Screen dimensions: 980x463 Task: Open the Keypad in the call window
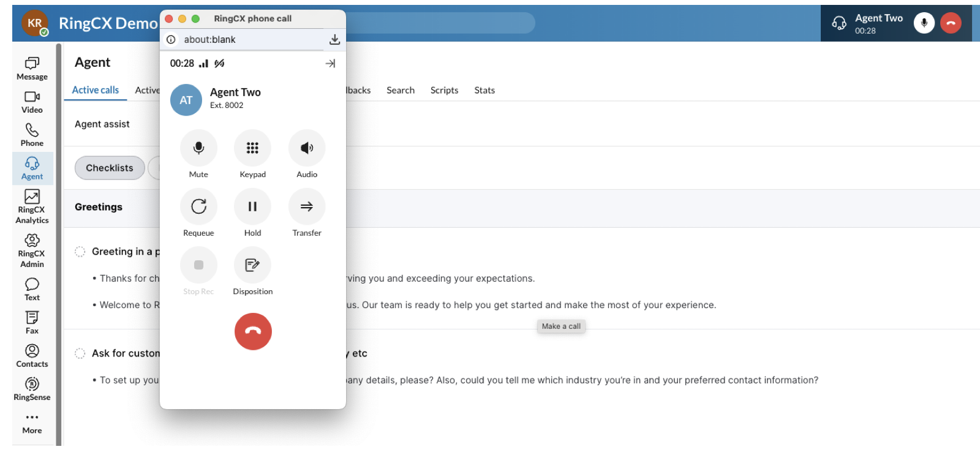(x=252, y=148)
